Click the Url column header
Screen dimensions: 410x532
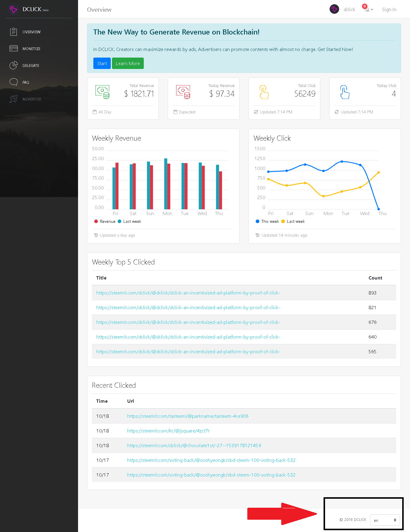click(x=131, y=401)
